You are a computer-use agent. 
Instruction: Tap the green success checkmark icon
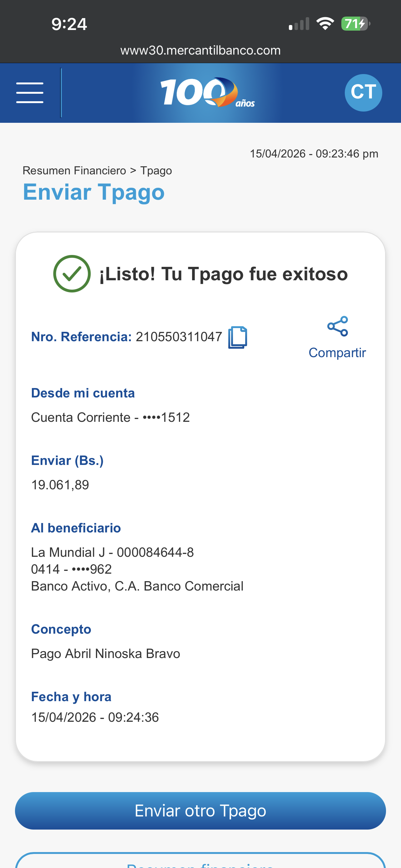(72, 274)
